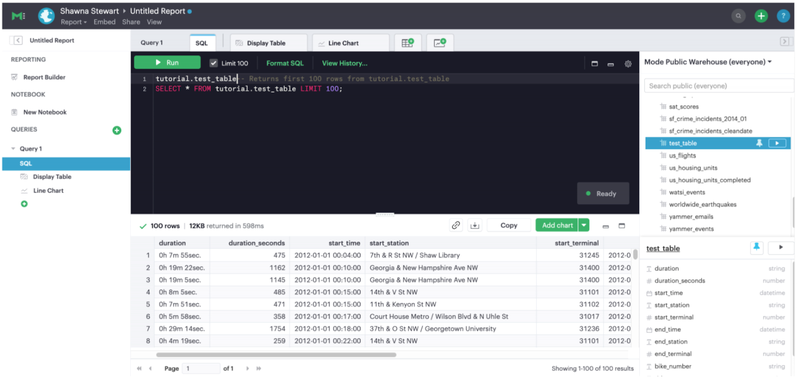Click the add new chart icon tab
The height and width of the screenshot is (390, 800).
[x=440, y=43]
